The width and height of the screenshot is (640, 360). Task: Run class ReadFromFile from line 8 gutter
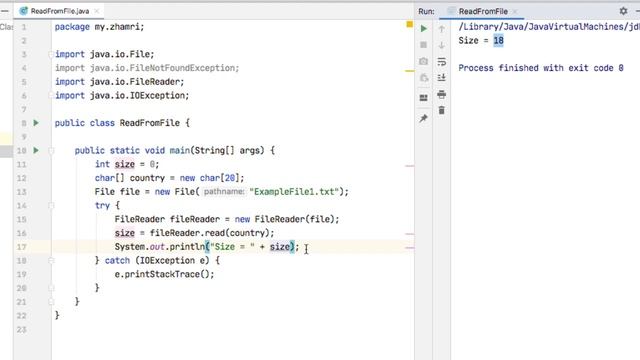pos(36,123)
